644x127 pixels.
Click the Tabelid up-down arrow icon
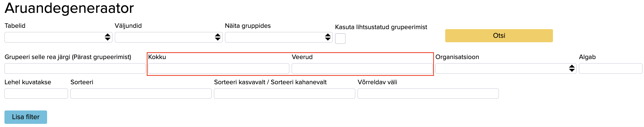pos(108,37)
